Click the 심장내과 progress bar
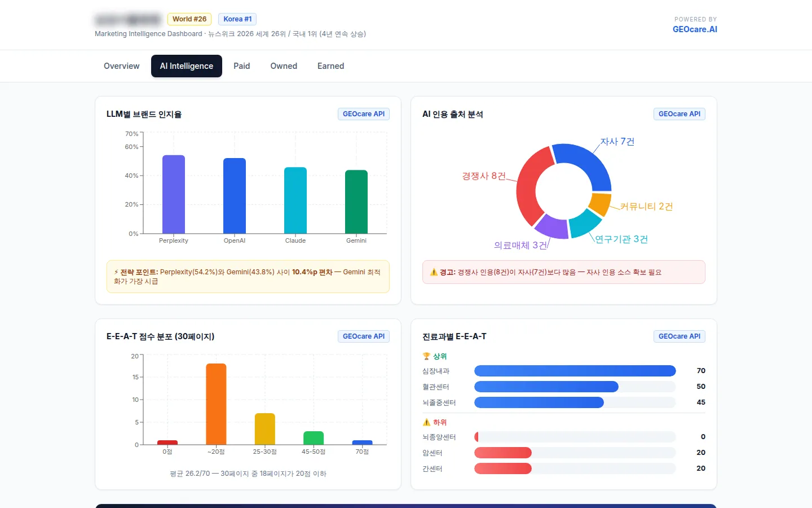 [575, 371]
